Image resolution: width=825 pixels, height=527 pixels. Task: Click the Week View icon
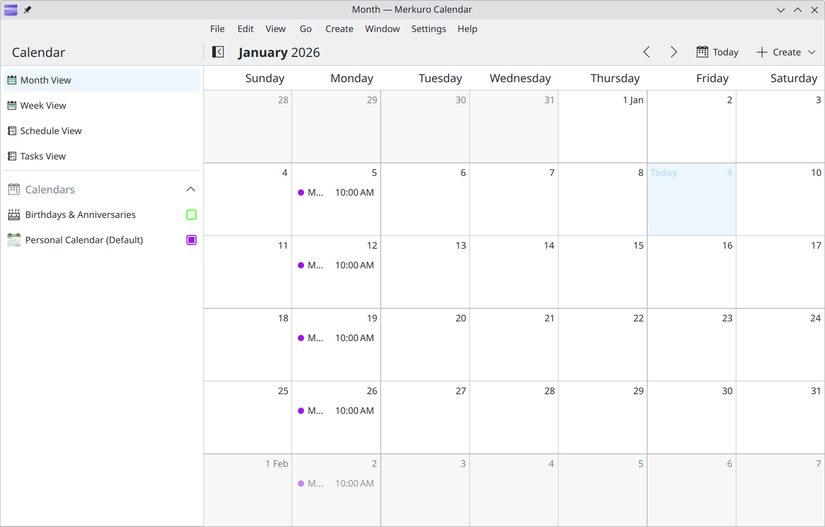click(12, 105)
